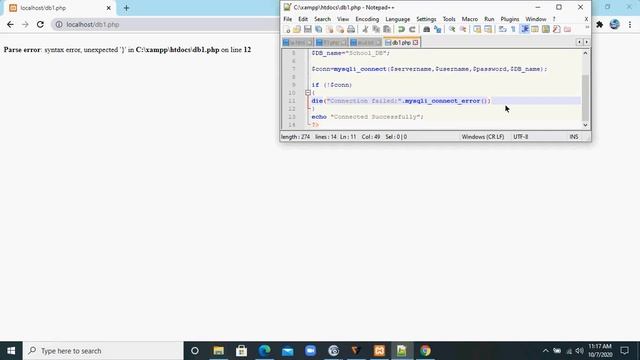Go back in the browser
The height and width of the screenshot is (360, 640).
(10, 24)
